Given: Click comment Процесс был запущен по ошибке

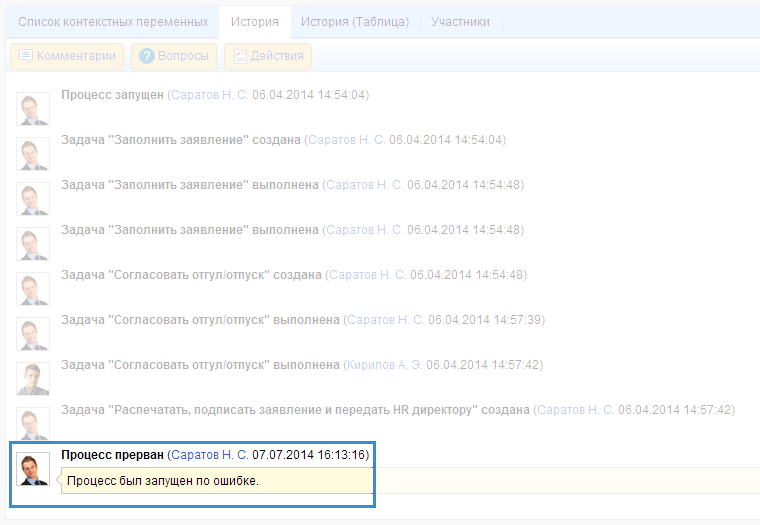Looking at the screenshot, I should coord(163,481).
